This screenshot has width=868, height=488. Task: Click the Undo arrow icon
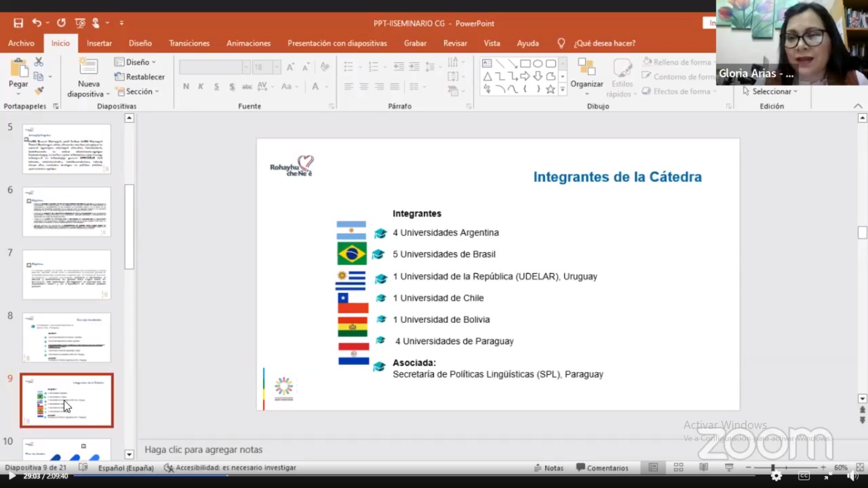pos(36,23)
